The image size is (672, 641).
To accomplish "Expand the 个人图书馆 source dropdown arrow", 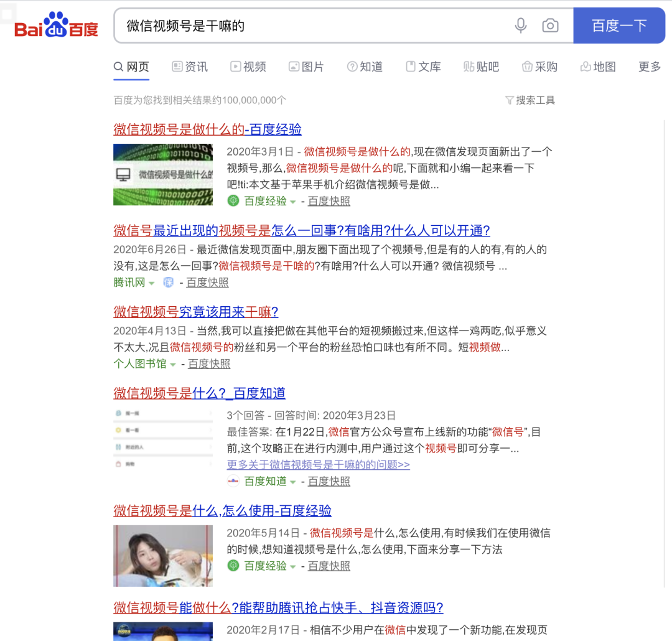I will pyautogui.click(x=173, y=365).
